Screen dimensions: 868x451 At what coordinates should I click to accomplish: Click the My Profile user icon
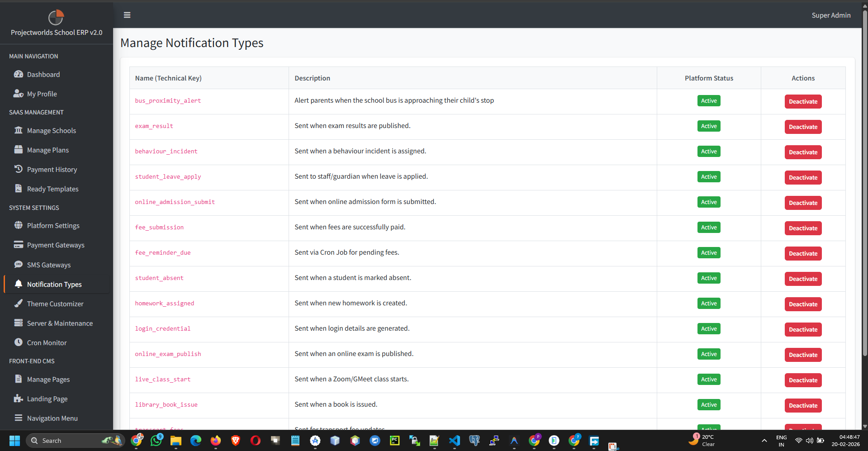pyautogui.click(x=19, y=94)
